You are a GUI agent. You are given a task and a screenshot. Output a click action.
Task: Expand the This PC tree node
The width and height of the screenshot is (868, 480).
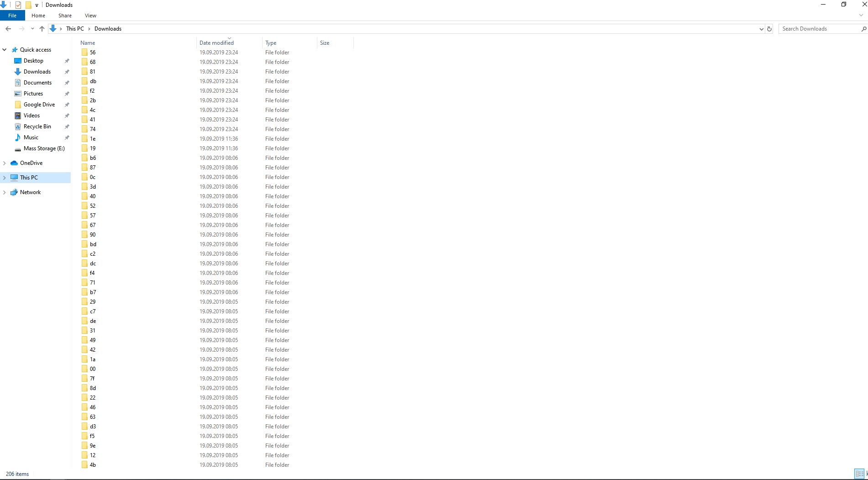click(5, 177)
